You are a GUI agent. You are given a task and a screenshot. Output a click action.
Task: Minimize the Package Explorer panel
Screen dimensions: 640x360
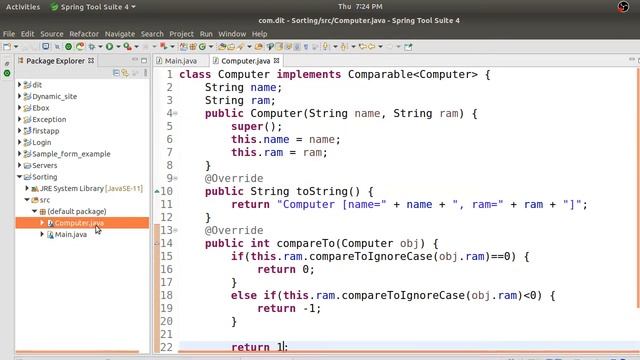pos(135,60)
